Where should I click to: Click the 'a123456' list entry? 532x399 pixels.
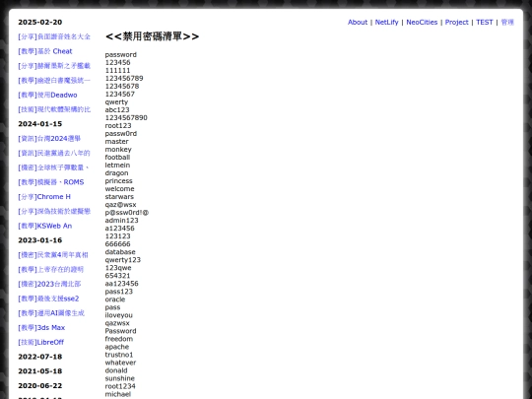tap(119, 229)
